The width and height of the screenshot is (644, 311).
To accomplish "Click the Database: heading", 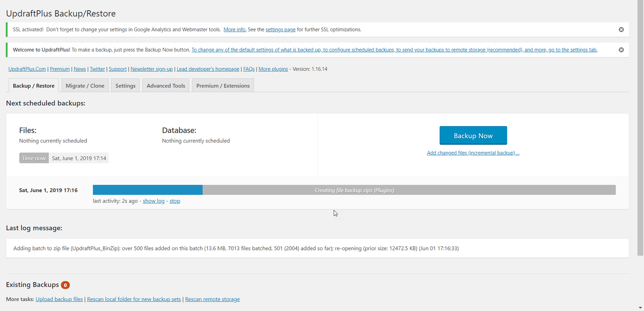I will point(179,130).
